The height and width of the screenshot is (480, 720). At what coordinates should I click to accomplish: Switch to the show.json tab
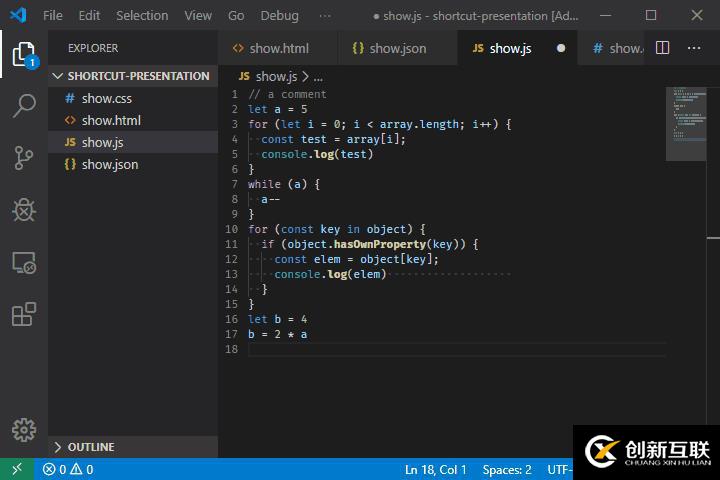coord(398,48)
